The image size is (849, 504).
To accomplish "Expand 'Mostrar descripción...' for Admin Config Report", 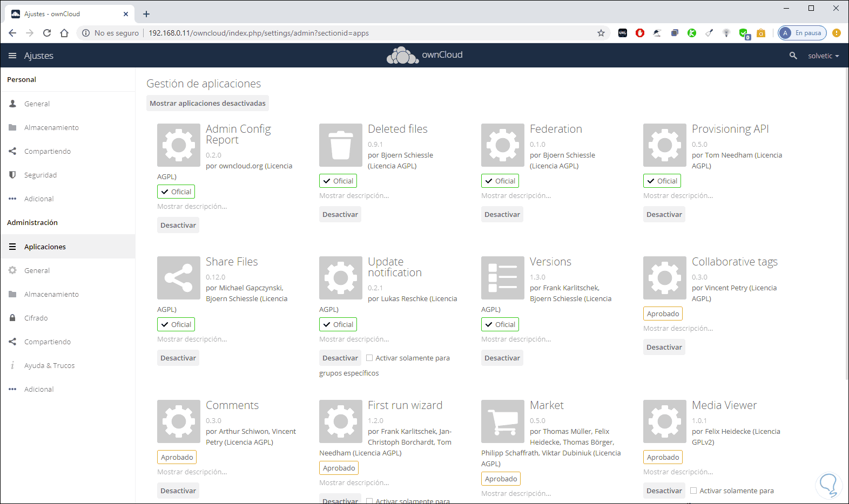I will 192,206.
